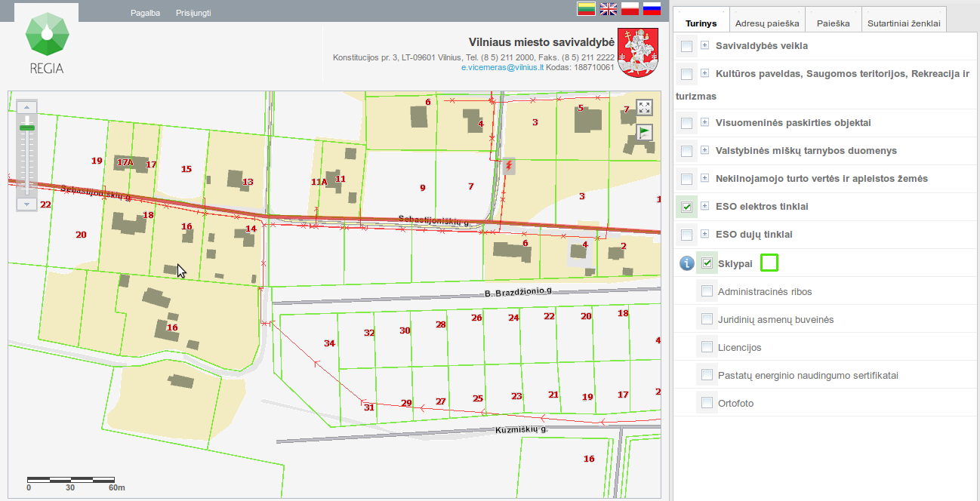Click the Administracinės ribos label

click(x=765, y=292)
